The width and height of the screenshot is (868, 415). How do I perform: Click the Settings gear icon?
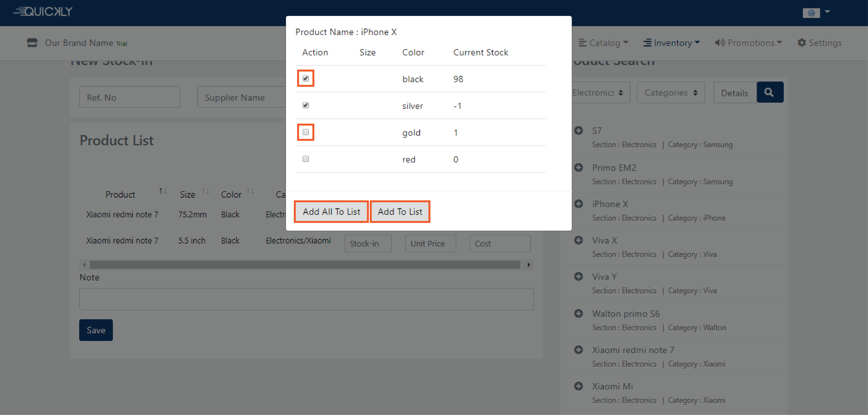pos(802,43)
